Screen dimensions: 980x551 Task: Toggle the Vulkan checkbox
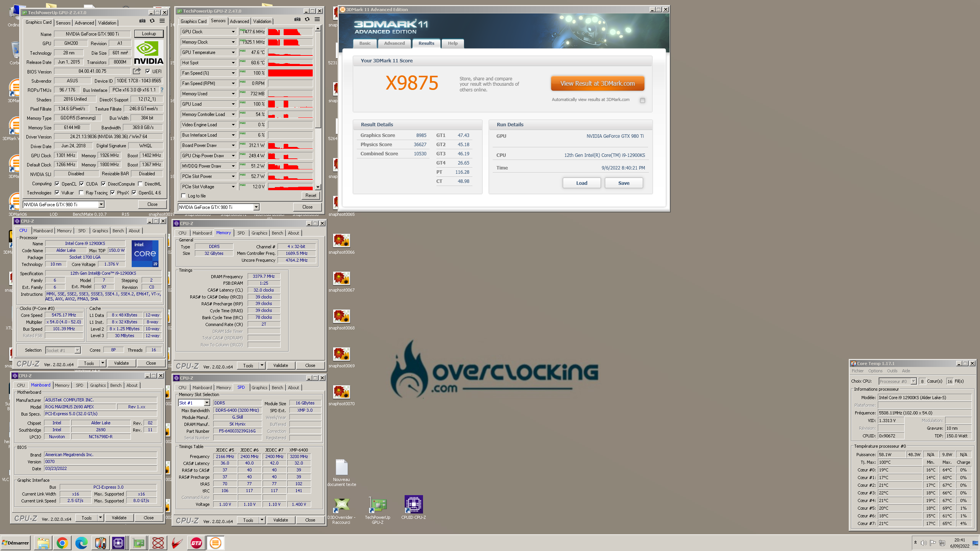pos(57,192)
